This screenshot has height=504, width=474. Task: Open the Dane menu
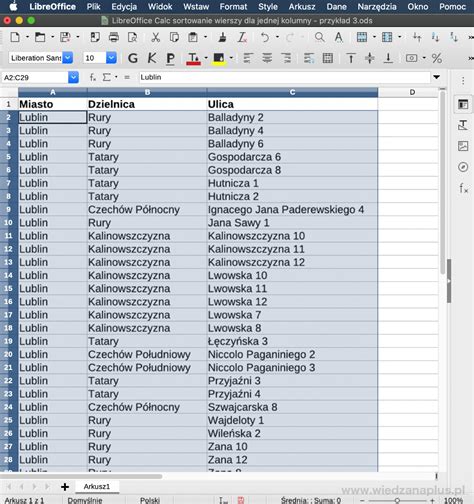(x=336, y=7)
